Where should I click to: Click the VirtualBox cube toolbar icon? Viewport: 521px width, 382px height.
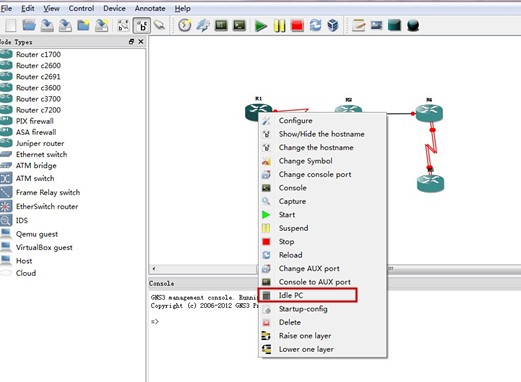tap(333, 25)
